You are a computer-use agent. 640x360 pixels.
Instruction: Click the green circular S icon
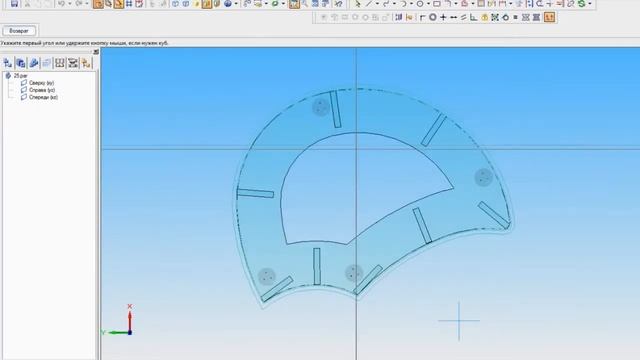coord(582,4)
